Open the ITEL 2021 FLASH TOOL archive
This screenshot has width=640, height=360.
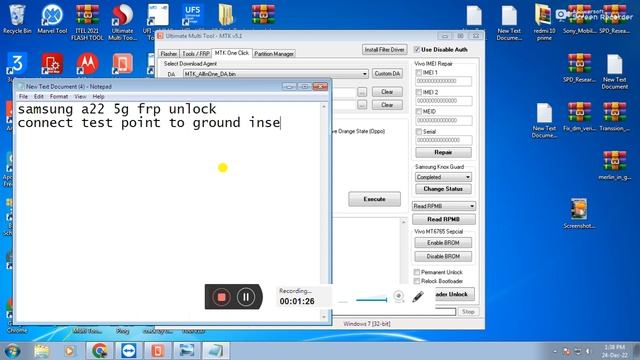[87, 21]
